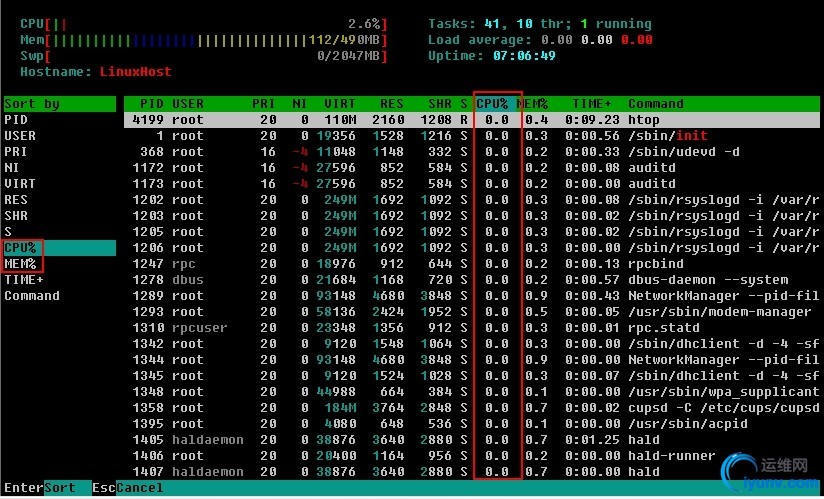Select the /sbin/init process row
824x499 pixels.
tap(471, 136)
